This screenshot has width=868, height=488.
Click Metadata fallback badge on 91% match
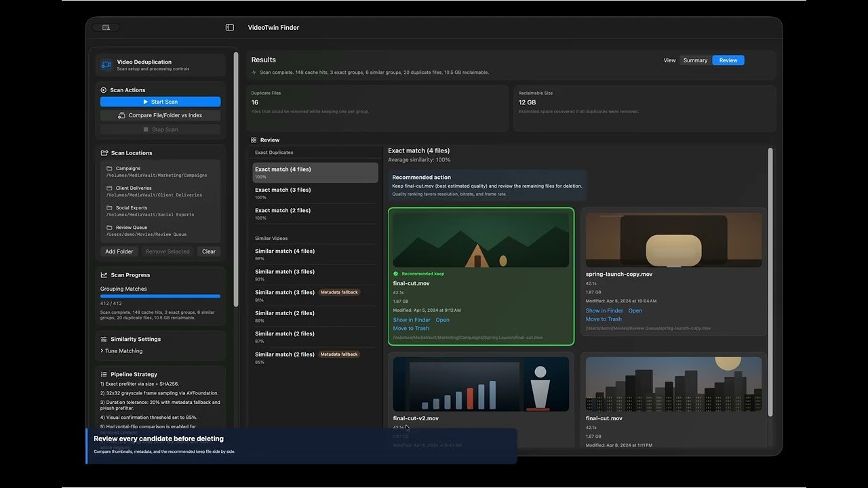pyautogui.click(x=339, y=292)
